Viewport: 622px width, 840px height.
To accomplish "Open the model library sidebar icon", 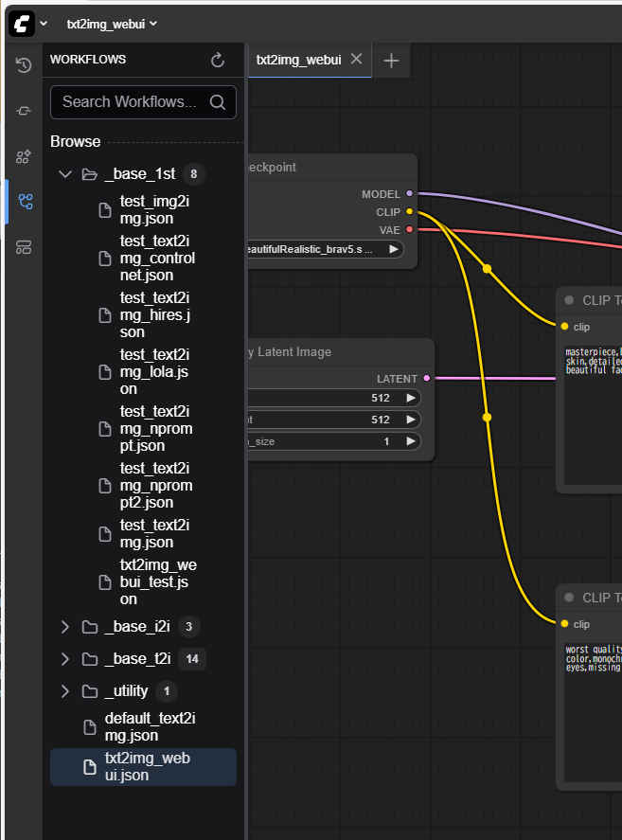I will 24,156.
